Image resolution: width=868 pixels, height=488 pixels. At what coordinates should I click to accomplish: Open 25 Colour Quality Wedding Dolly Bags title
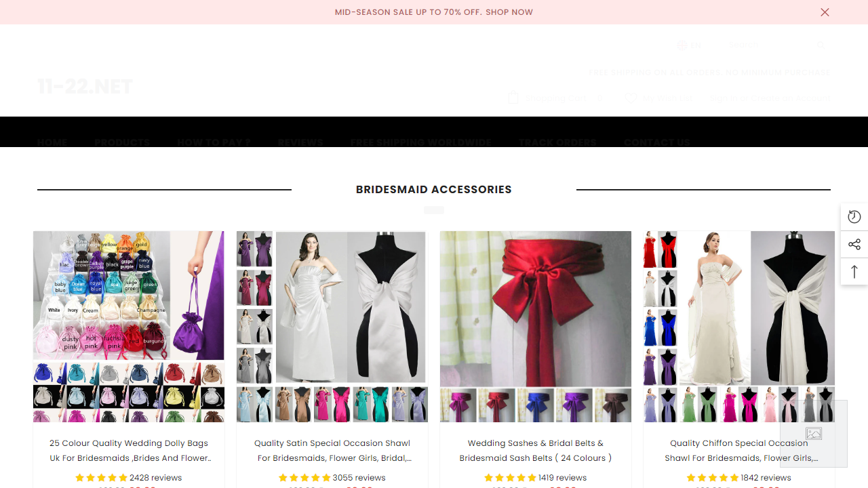[129, 451]
